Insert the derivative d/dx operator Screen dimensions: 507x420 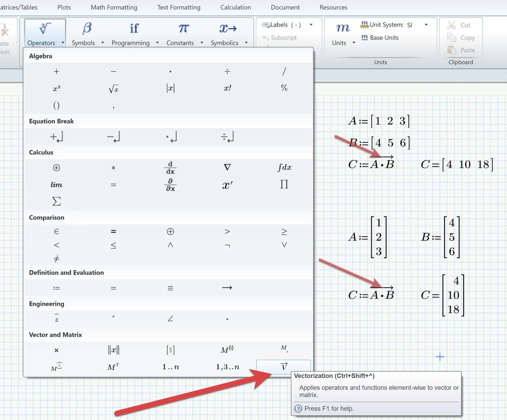tap(170, 168)
